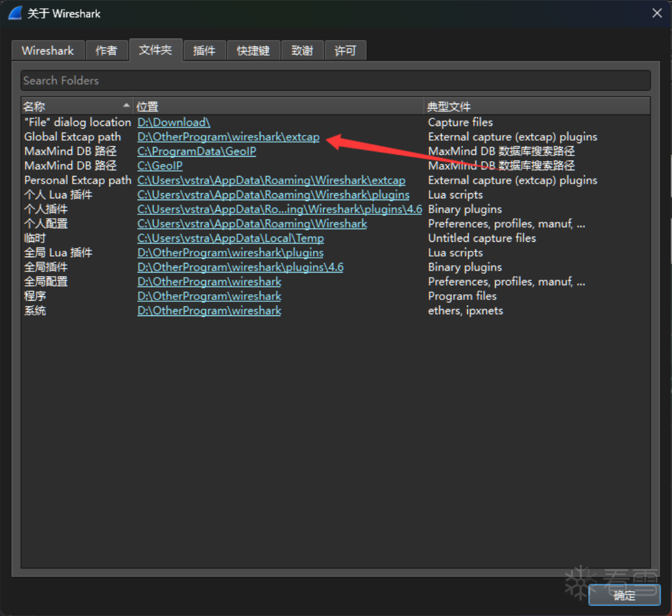Screen dimensions: 672x616
Task: Click the Capture files cell
Action: tap(460, 123)
